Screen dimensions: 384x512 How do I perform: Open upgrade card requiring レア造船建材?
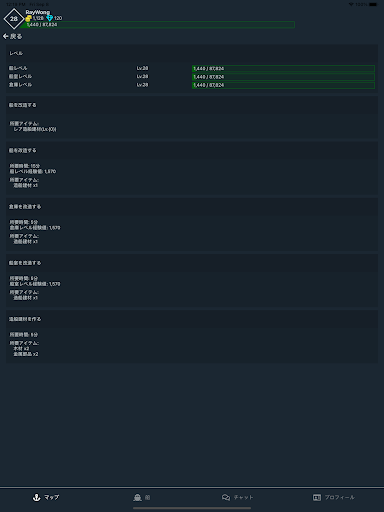tap(192, 118)
